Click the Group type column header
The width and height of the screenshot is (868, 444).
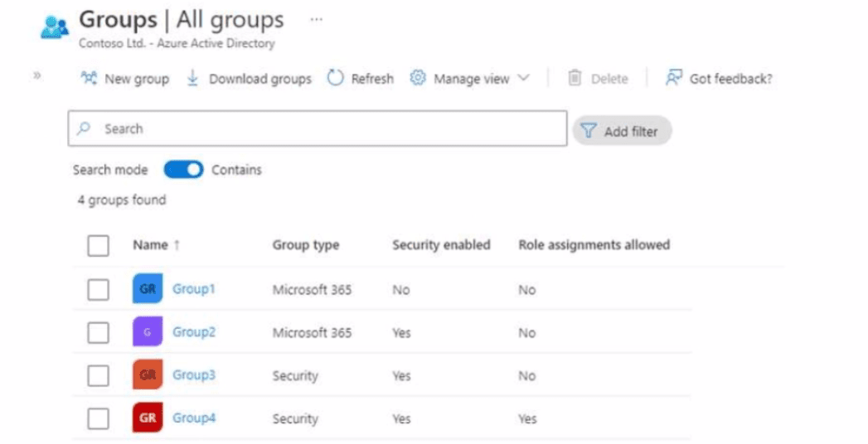pos(305,245)
